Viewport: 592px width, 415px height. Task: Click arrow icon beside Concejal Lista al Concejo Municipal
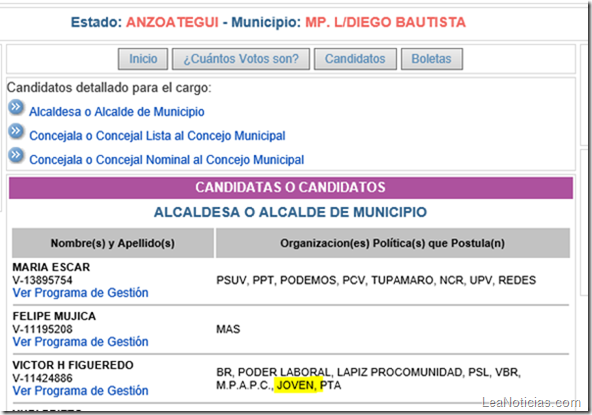(x=16, y=131)
